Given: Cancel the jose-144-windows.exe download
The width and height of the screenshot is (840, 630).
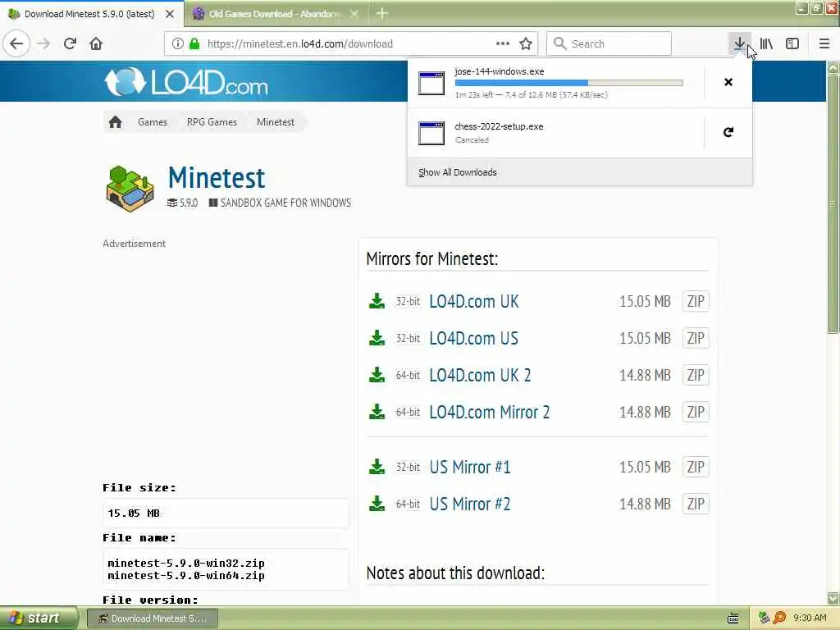Looking at the screenshot, I should (x=728, y=82).
